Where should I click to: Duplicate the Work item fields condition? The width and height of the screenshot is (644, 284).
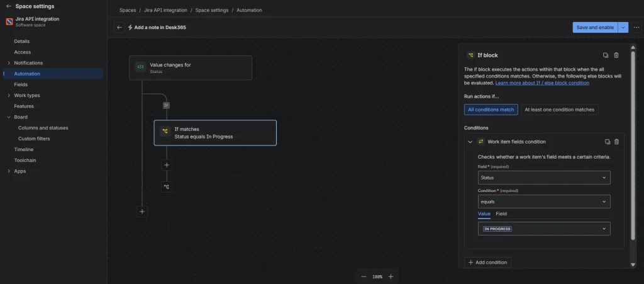pos(608,142)
